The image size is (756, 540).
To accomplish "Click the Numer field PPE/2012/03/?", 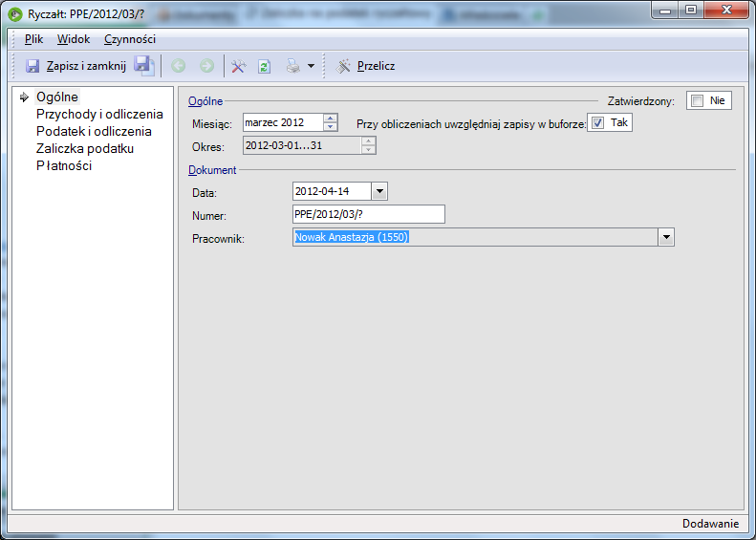I will [369, 214].
